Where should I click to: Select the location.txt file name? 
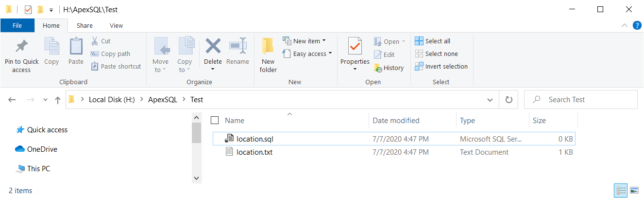[x=255, y=152]
